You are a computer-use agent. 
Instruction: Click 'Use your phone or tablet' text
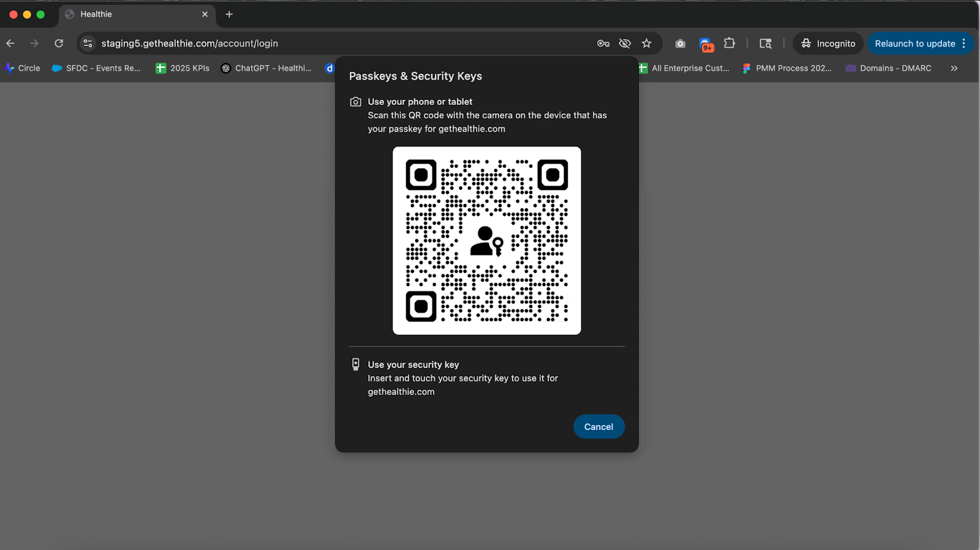point(420,102)
